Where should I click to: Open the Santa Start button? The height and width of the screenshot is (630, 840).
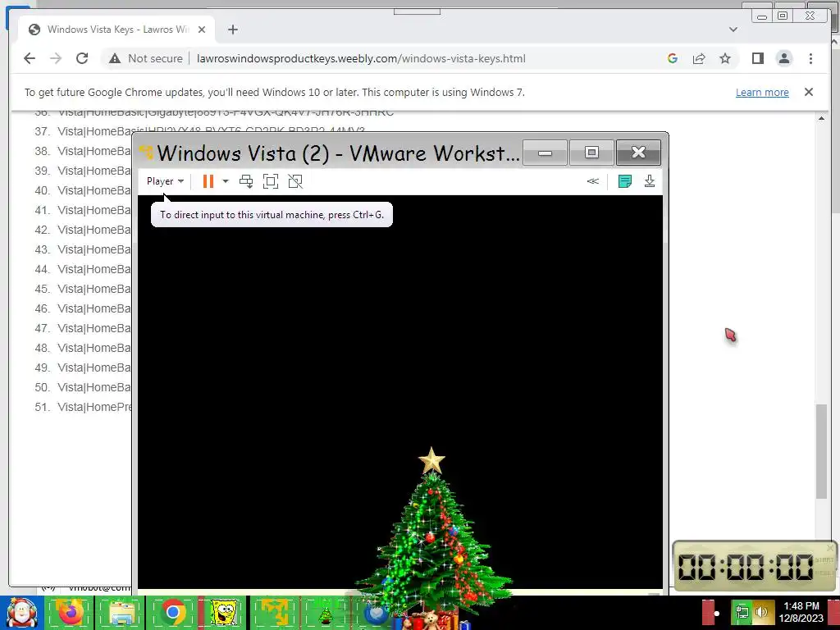(21, 612)
